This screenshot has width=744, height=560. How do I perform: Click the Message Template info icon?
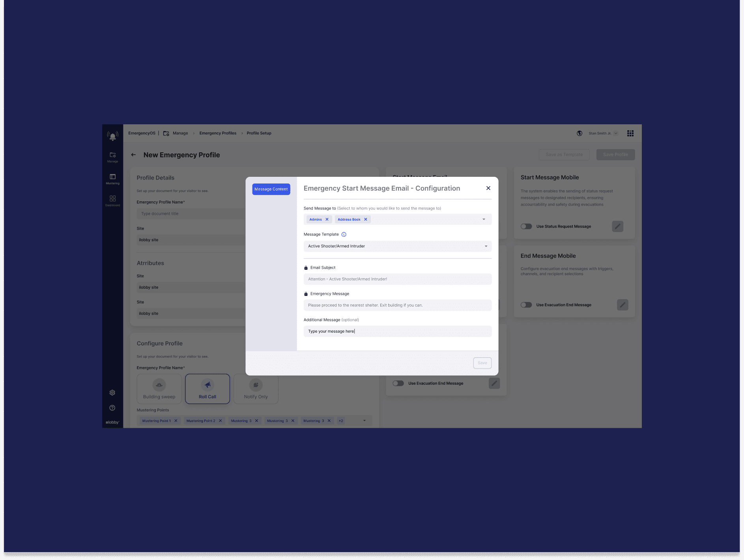(344, 234)
